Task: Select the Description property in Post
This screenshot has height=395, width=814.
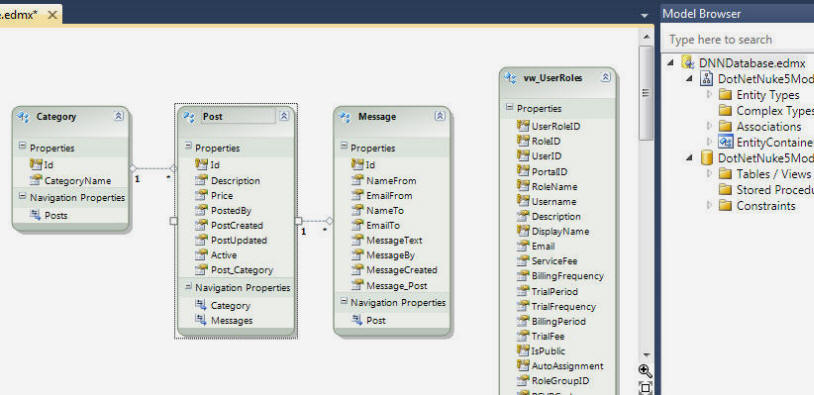Action: point(235,181)
